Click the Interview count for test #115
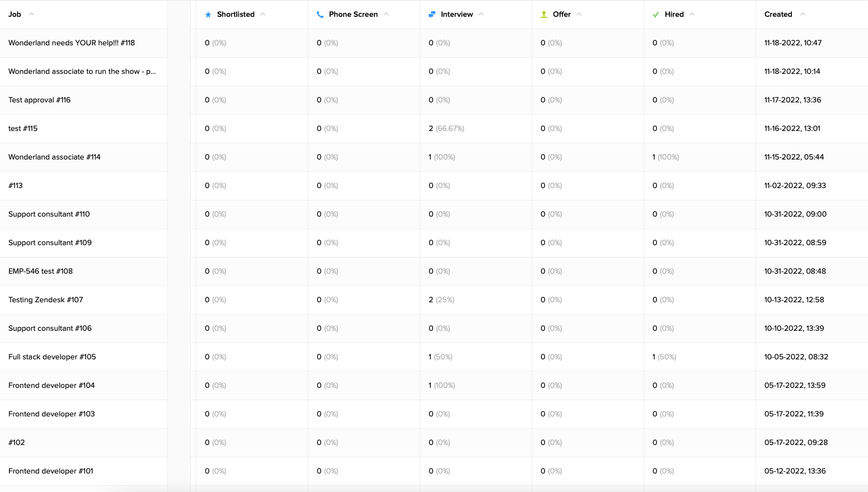 click(x=446, y=128)
